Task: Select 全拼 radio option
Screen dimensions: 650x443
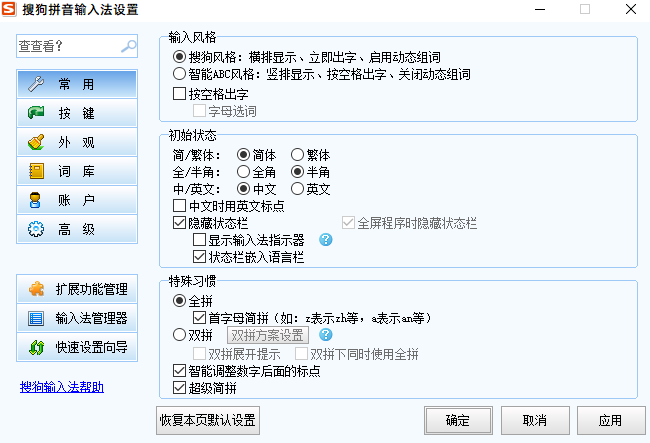Action: (179, 301)
